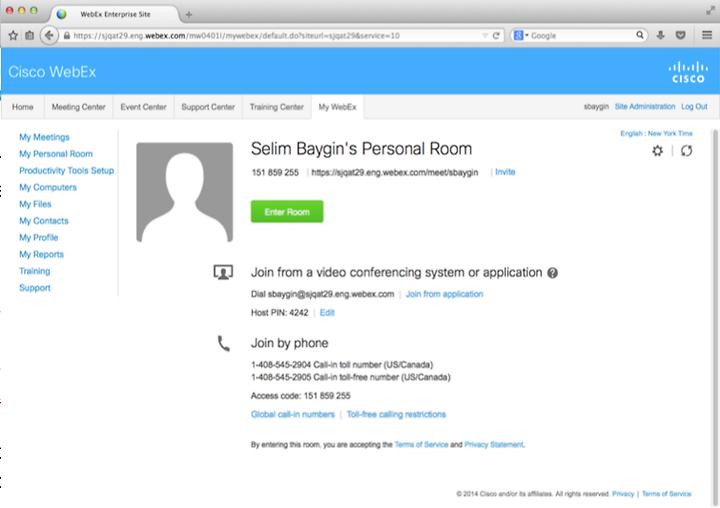Open Global call-in numbers link
The image size is (720, 508).
[292, 414]
